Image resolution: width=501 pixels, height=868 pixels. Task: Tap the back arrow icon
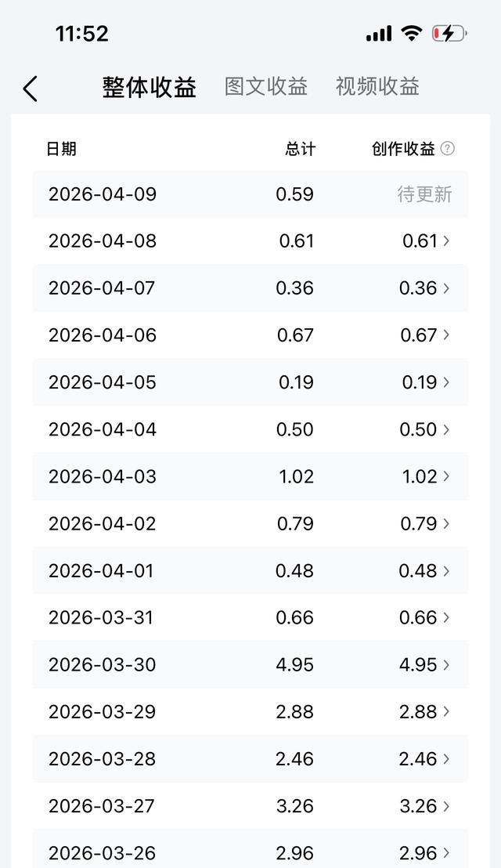[x=31, y=89]
